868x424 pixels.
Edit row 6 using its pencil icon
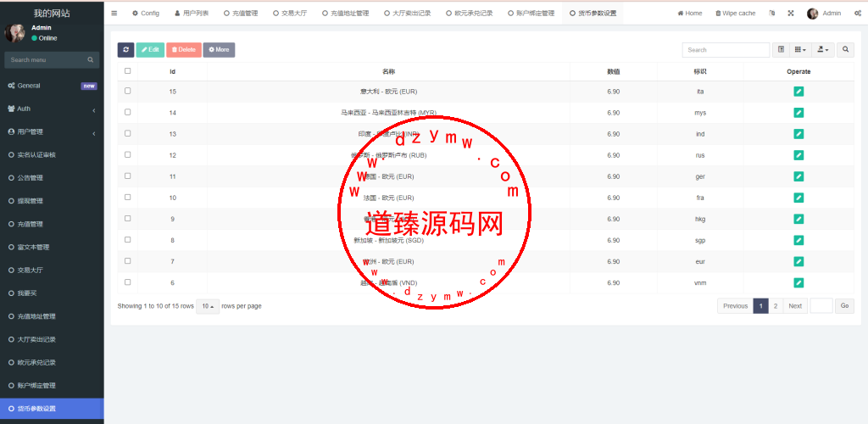pyautogui.click(x=798, y=283)
